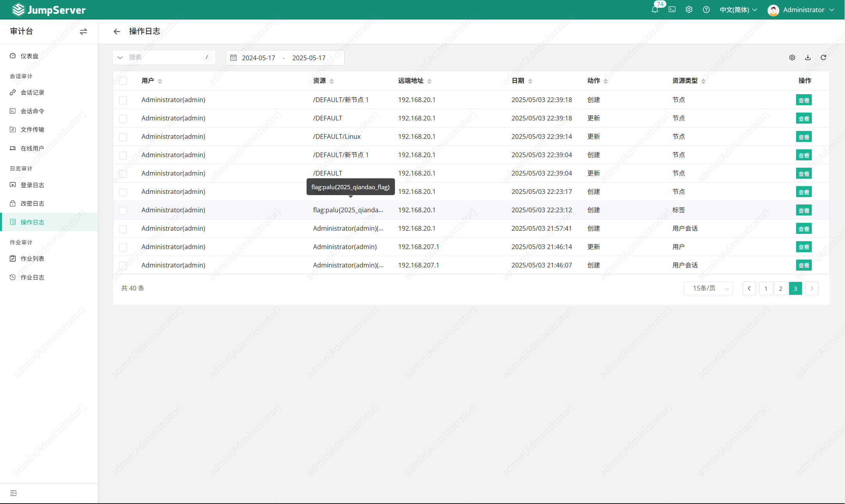
Task: Open the web terminal icon in header
Action: coord(672,10)
